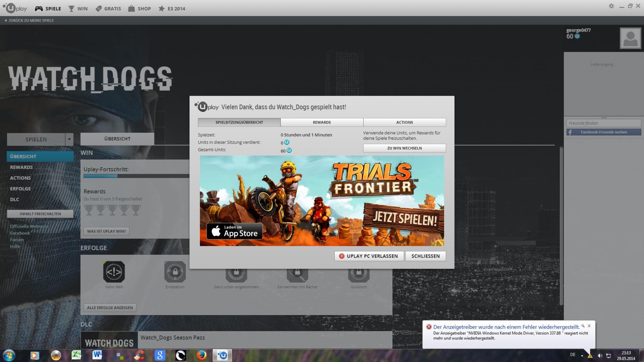
Task: Click the main page vertical scrollbar
Action: pos(561,226)
